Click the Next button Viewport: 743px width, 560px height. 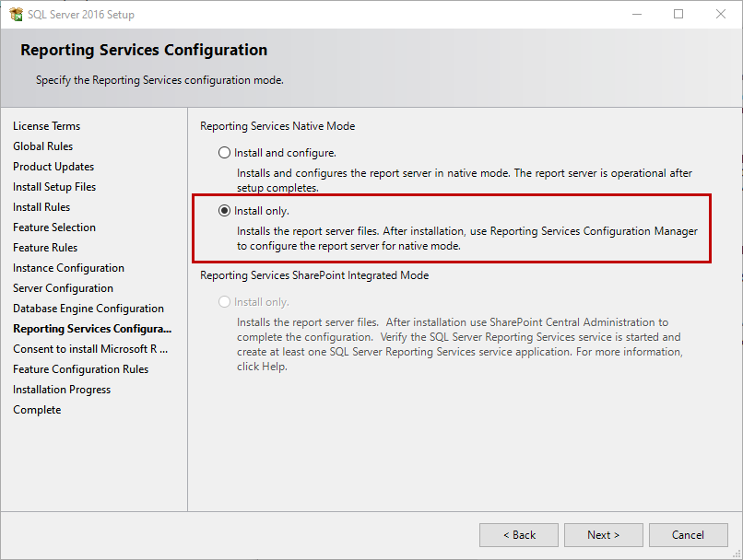[604, 535]
